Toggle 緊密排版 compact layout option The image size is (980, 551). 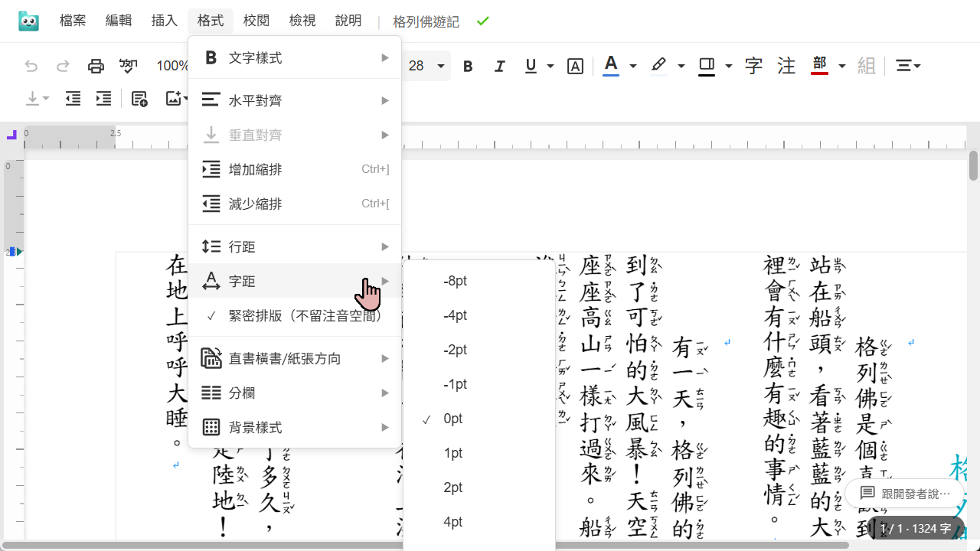[x=295, y=316]
